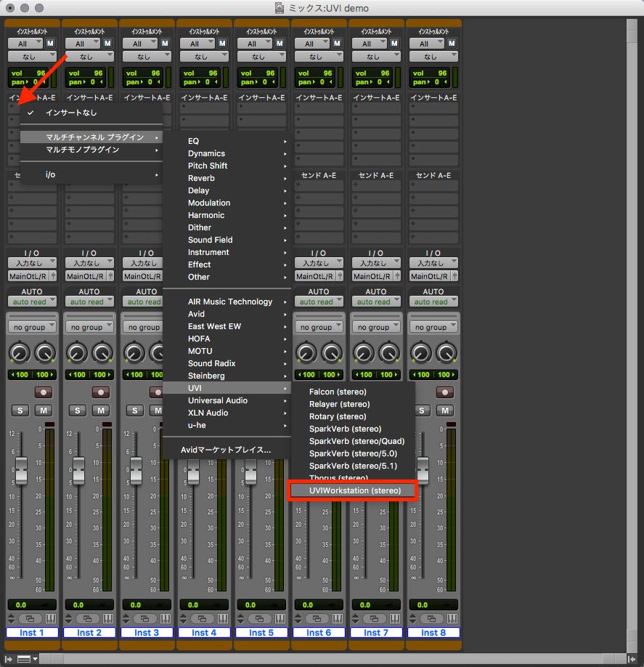
Task: Record-enable the Inst 1 track
Action: [44, 392]
